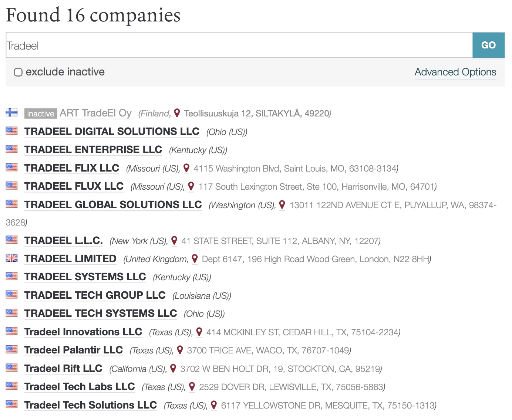
Task: Open TRADEEL DIGITAL SOLUTIONS LLC company page
Action: (112, 131)
